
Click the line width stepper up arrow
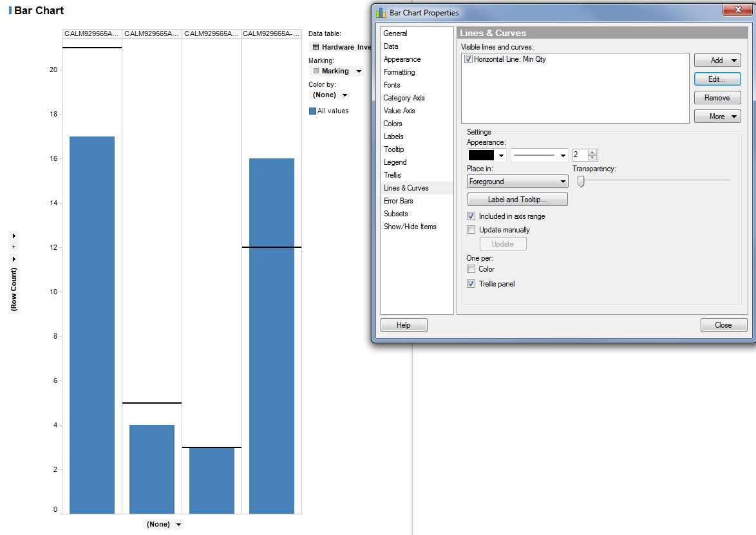tap(592, 152)
